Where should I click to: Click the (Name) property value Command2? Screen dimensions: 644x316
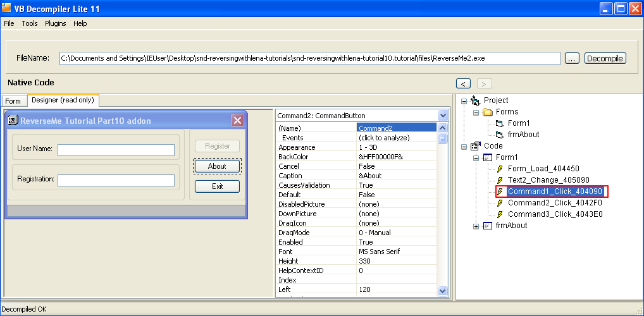tap(397, 128)
